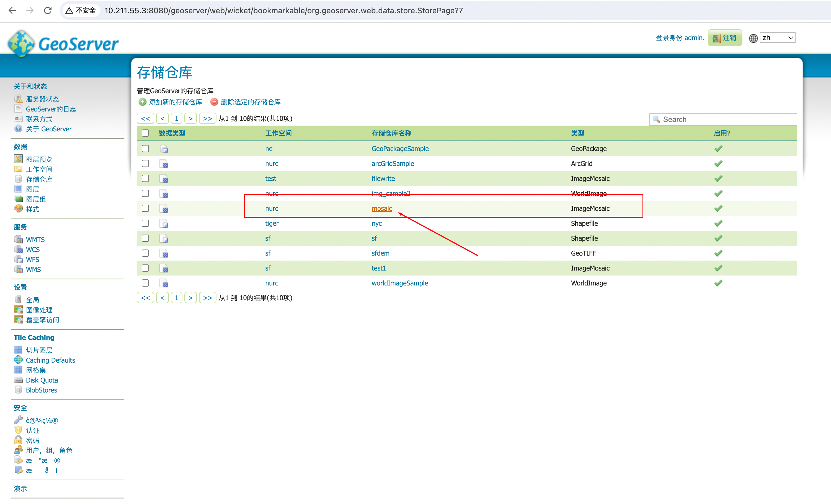Click the browser reload icon
The height and width of the screenshot is (504, 831).
[48, 11]
